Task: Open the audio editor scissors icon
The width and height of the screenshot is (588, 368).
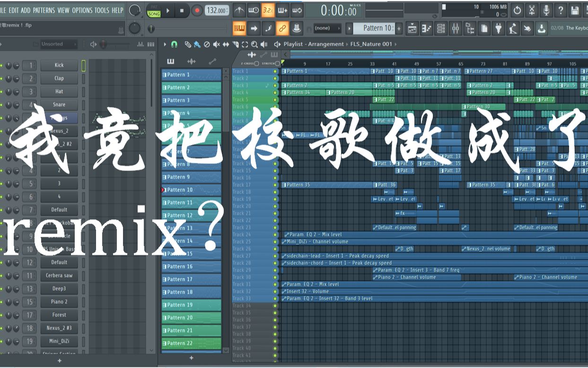Action: click(532, 10)
